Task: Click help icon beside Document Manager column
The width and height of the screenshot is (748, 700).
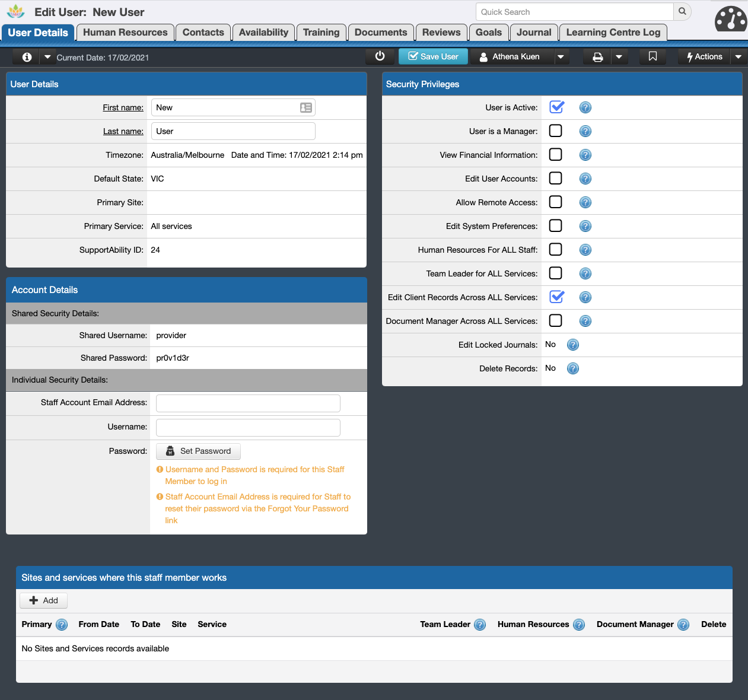Action: pos(683,625)
